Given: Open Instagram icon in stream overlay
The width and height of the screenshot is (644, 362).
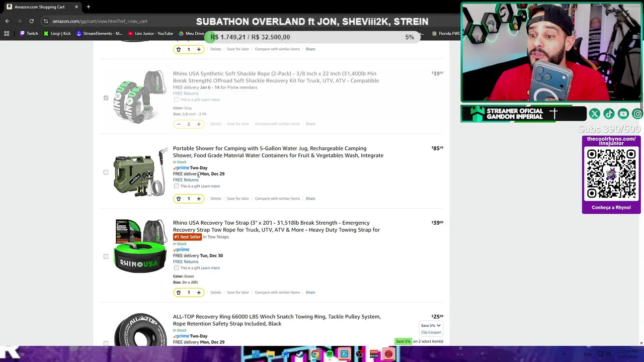Looking at the screenshot, I should 637,114.
